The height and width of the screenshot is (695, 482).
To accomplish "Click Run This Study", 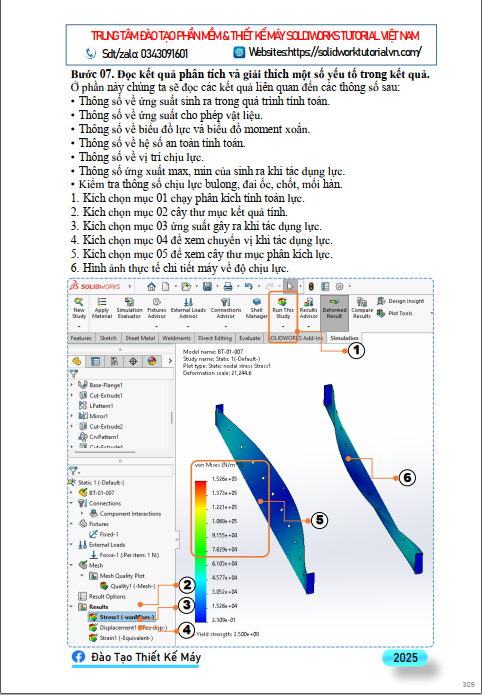I will 283,308.
